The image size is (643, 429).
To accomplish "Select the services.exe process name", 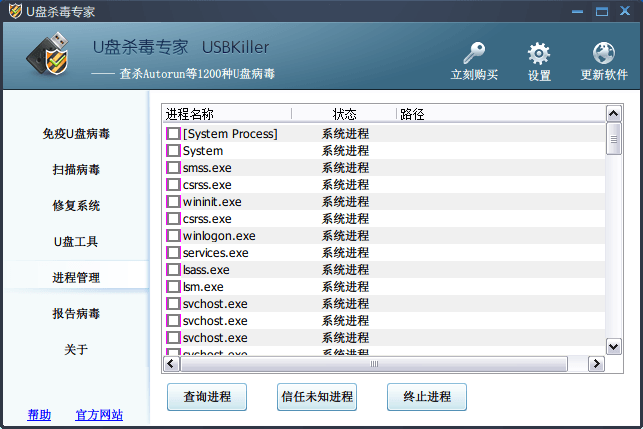I will point(216,253).
